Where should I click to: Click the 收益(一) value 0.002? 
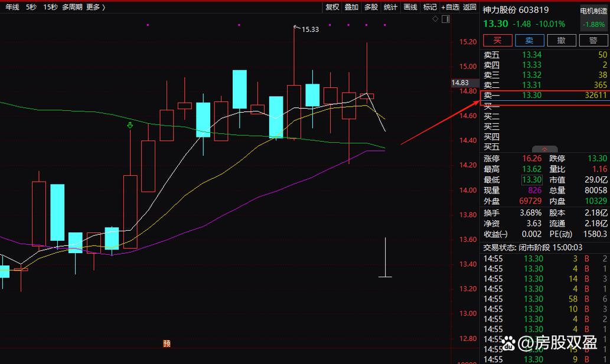(532, 234)
